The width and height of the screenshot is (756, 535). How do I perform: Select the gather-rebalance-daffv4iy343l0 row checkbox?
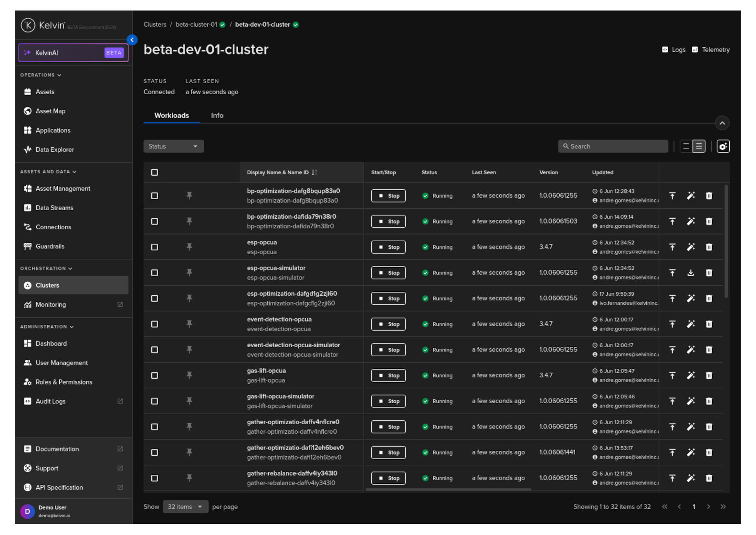click(x=155, y=478)
